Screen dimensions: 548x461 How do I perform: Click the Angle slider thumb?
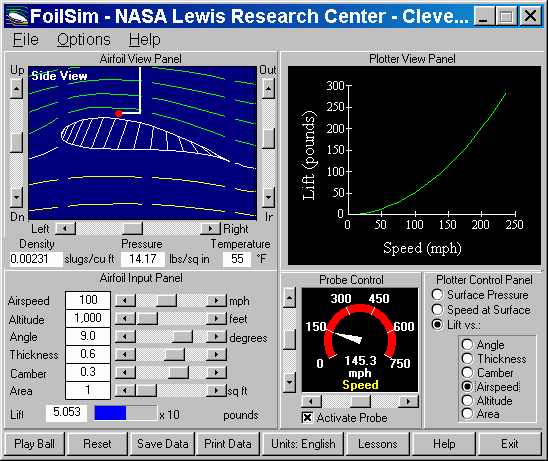182,337
